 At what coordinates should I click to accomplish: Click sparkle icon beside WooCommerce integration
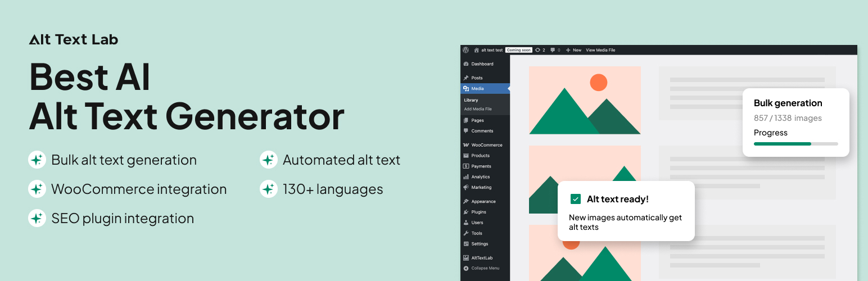click(37, 189)
